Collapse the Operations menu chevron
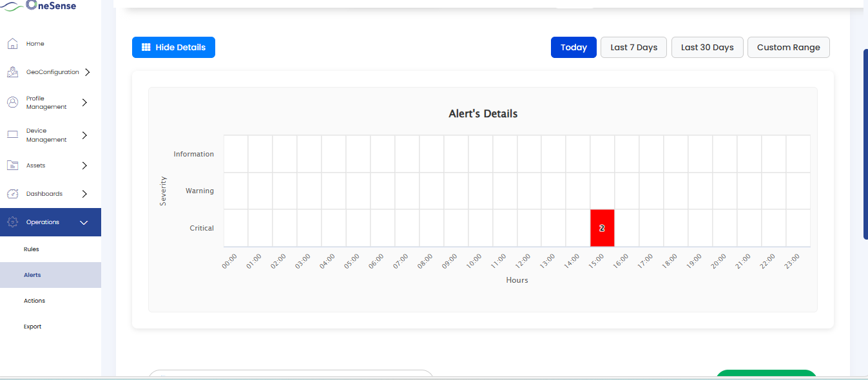 [x=84, y=222]
